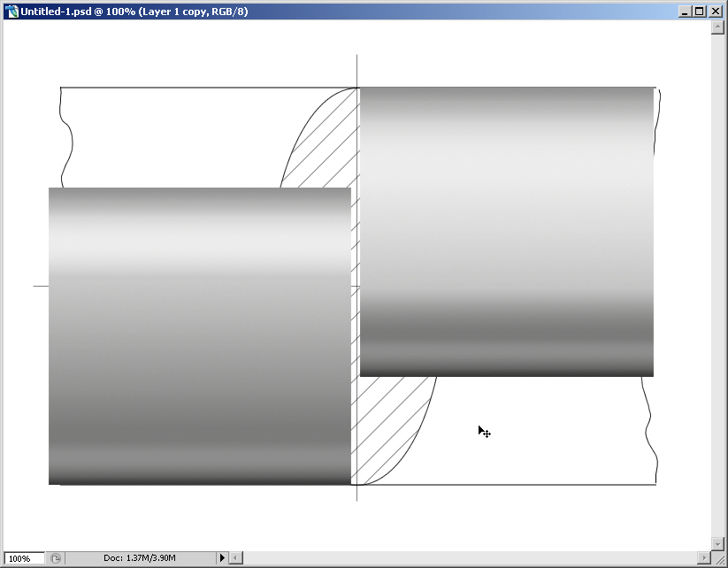Open the status bar info options arrow
The image size is (728, 568).
222,557
